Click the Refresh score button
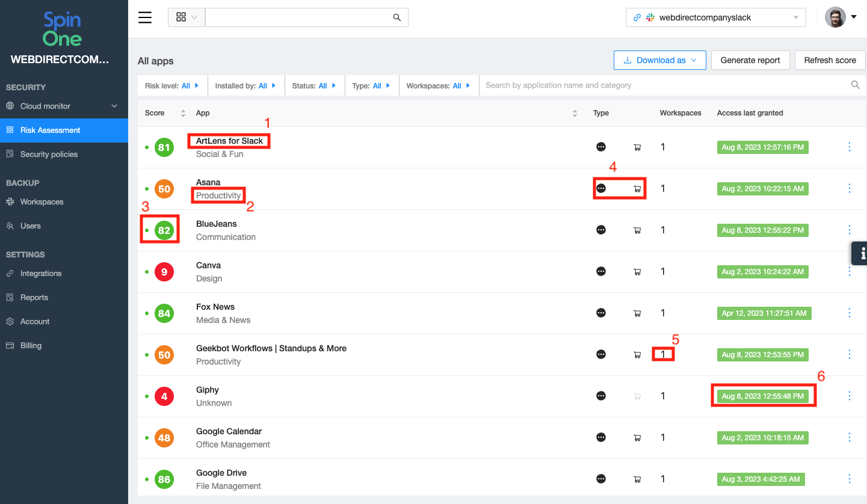 [x=830, y=60]
